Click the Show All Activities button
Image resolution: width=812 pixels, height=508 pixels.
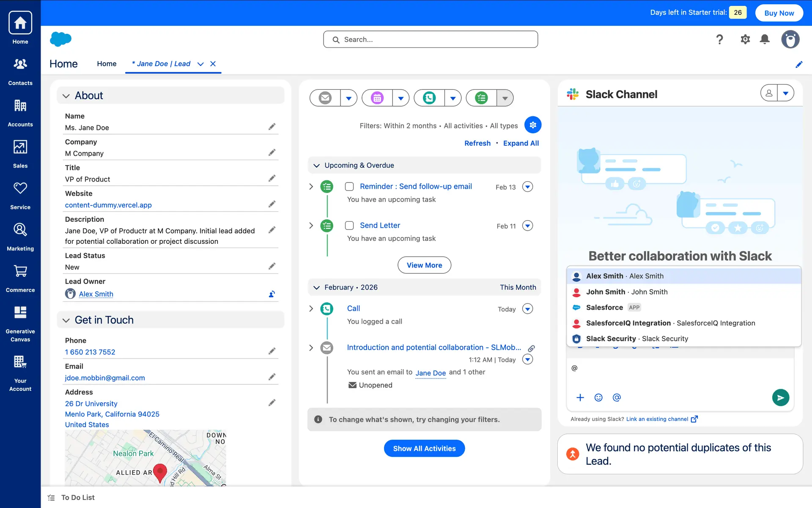point(424,448)
